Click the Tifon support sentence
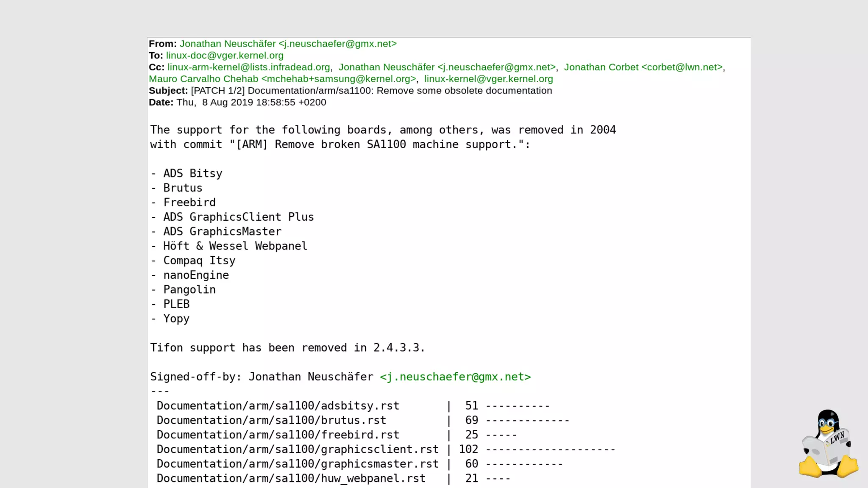The image size is (868, 488). coord(287,348)
